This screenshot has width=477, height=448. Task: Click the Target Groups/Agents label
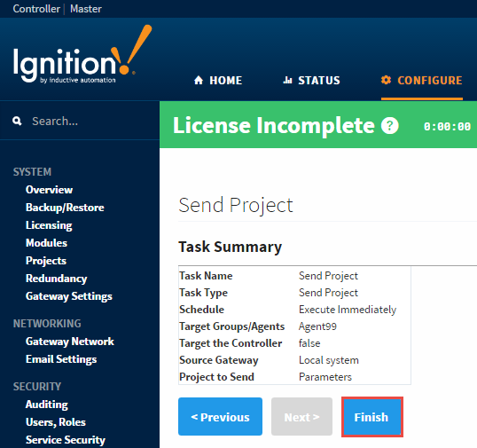[231, 326]
